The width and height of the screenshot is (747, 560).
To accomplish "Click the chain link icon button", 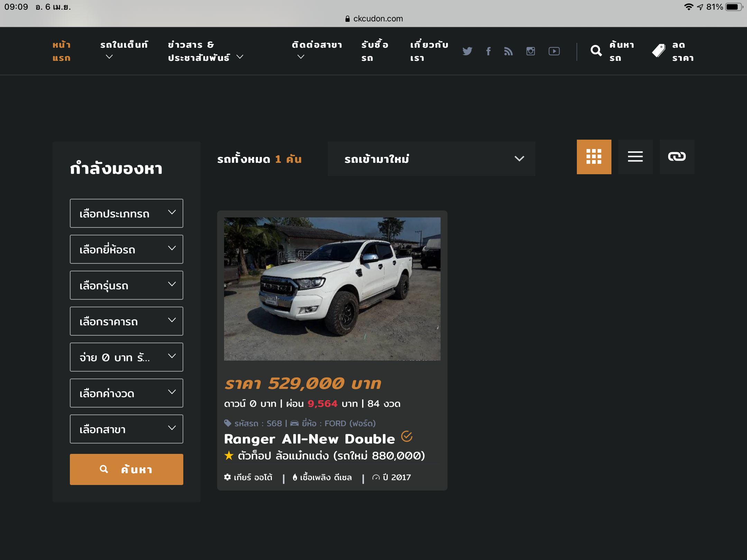I will [x=677, y=157].
